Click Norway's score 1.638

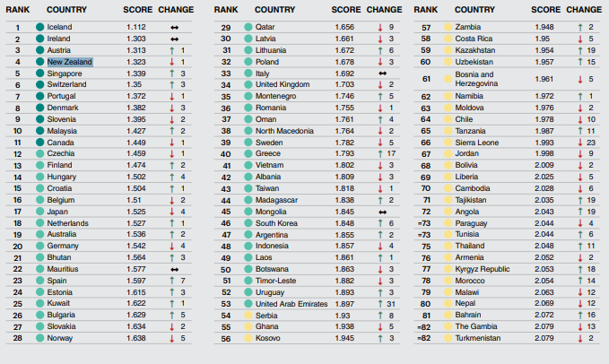(x=136, y=338)
